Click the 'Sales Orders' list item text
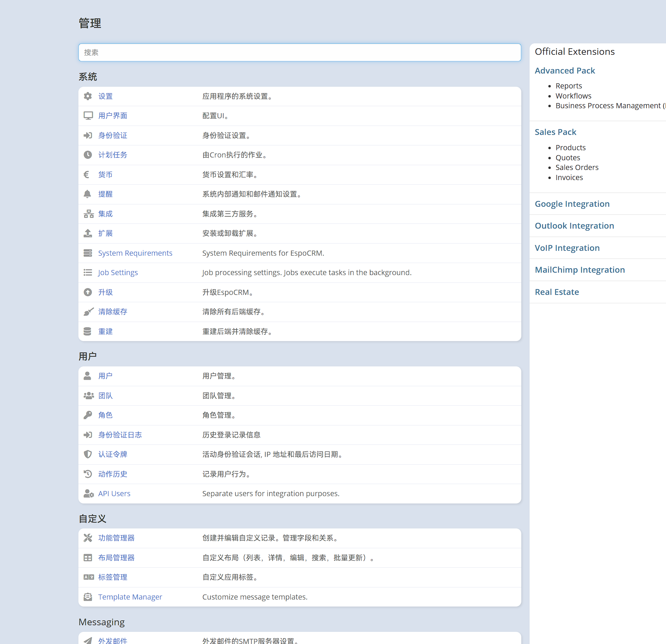 [577, 167]
